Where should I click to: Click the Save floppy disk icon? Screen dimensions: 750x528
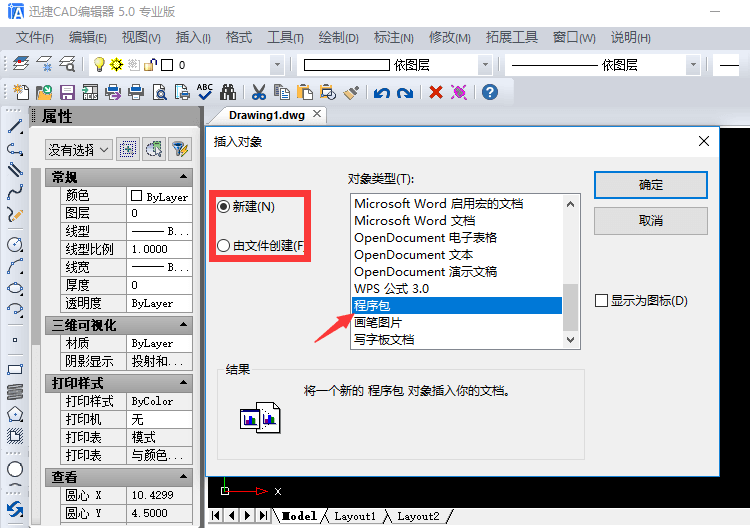[68, 92]
